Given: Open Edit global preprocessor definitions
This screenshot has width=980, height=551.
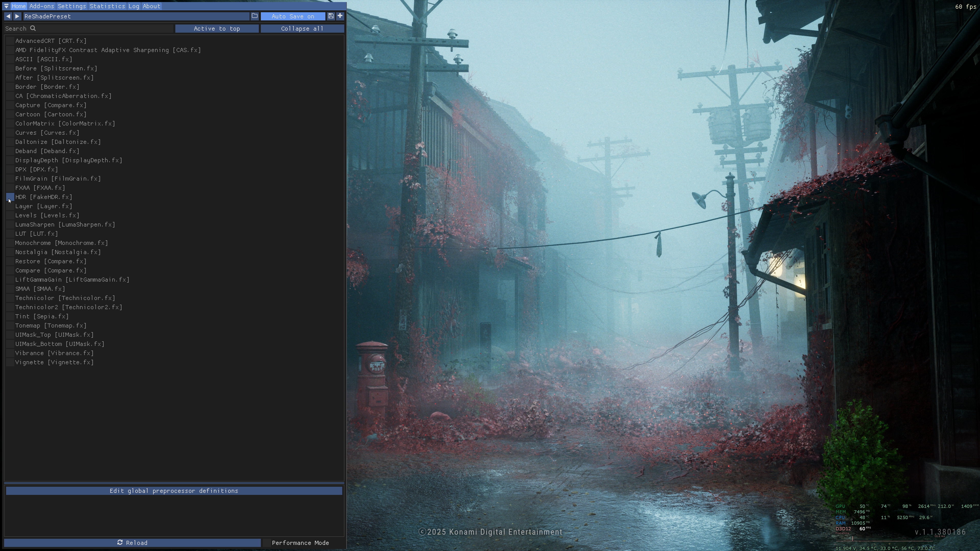Looking at the screenshot, I should 174,491.
